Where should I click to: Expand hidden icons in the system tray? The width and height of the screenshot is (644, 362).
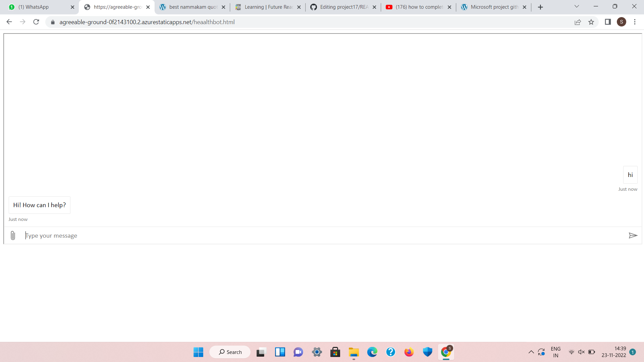tap(531, 352)
